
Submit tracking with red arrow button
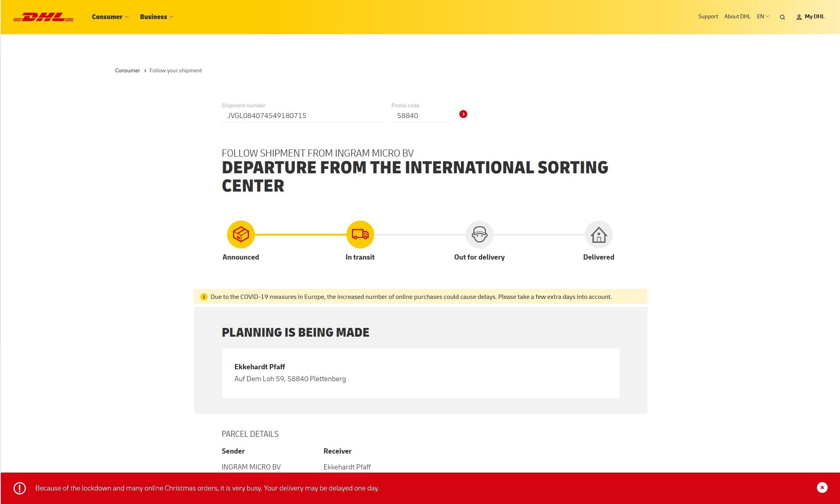(x=463, y=114)
